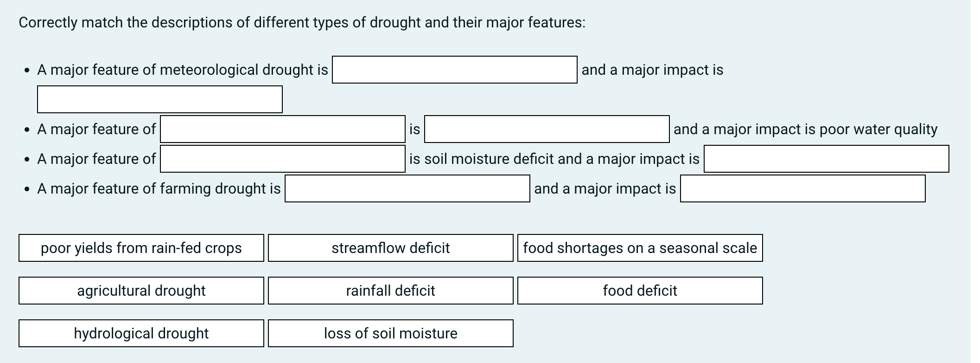Select the "food shortages on a seasonal scale" tile
980x363 pixels.
[x=641, y=248]
